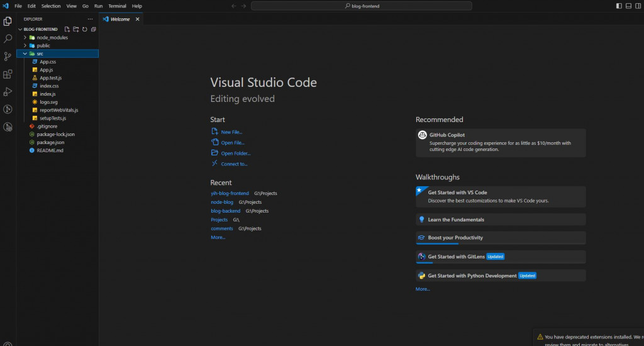Screen dimensions: 644x346
Task: Close the Welcome tab
Action: [x=138, y=19]
